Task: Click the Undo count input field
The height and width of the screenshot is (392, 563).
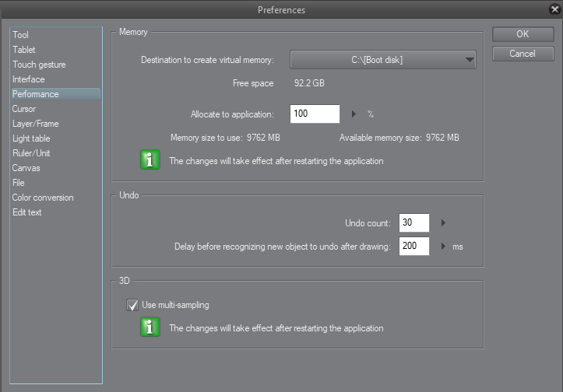Action: (414, 223)
